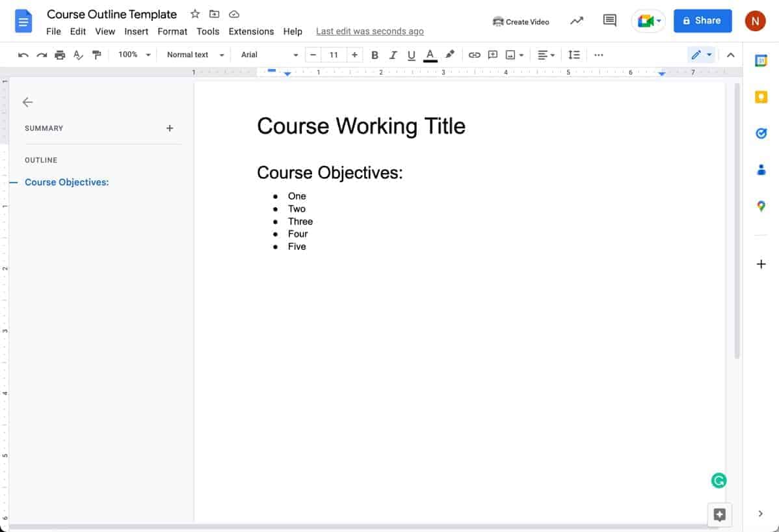This screenshot has height=532, width=779.
Task: Add a comment from the toolbar
Action: (493, 55)
